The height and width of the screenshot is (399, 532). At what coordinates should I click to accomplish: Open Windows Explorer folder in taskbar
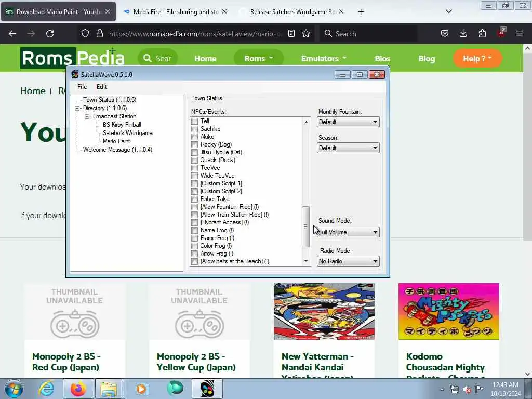[x=109, y=389]
